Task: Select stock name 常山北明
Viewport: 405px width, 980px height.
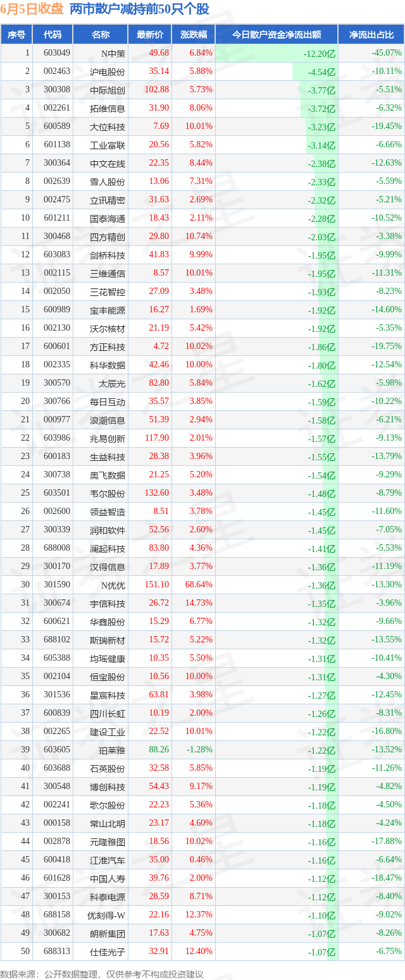Action: (108, 823)
